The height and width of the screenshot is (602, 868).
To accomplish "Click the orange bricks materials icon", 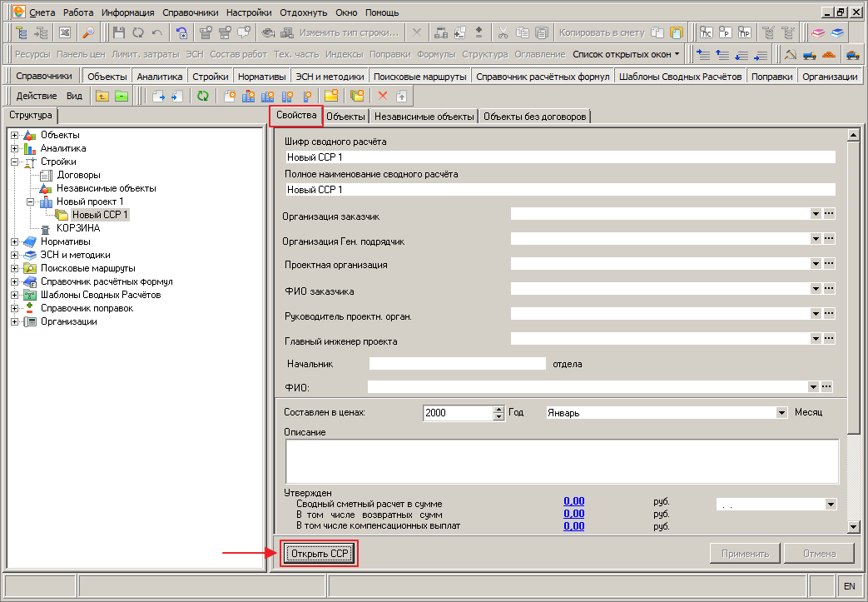I will [829, 54].
